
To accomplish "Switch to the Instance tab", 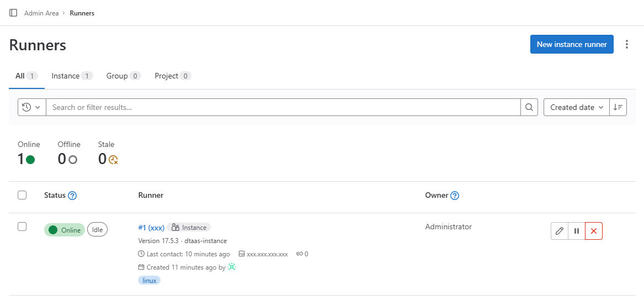I will pyautogui.click(x=71, y=76).
